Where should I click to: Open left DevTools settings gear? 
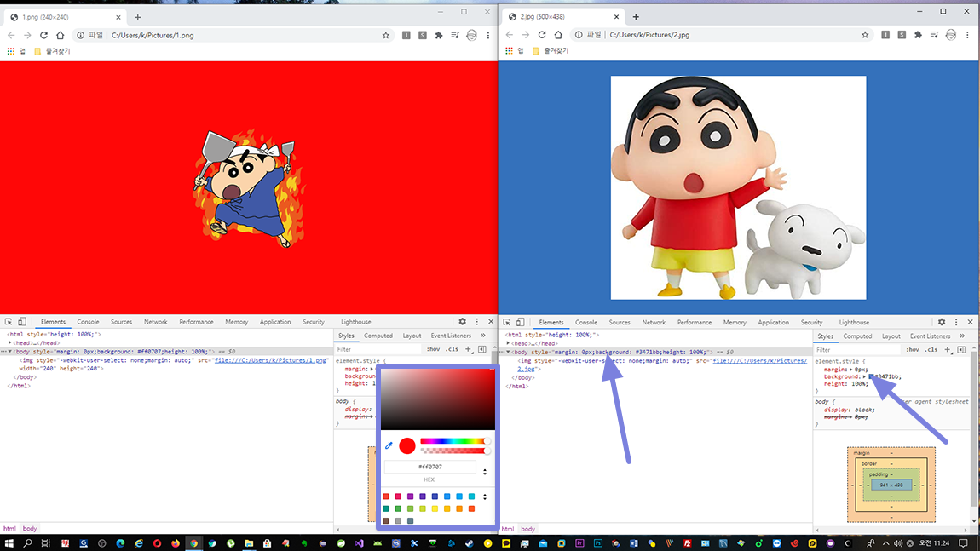click(463, 322)
